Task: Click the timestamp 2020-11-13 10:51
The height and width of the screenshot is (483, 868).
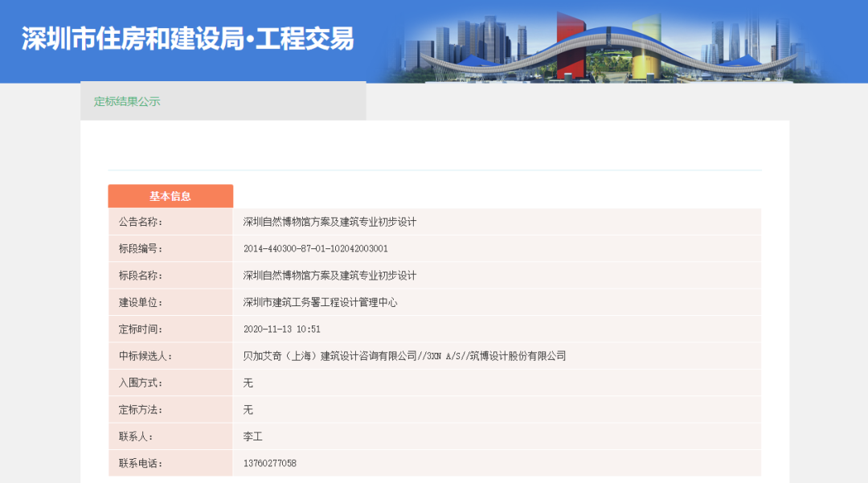Action: coord(281,329)
